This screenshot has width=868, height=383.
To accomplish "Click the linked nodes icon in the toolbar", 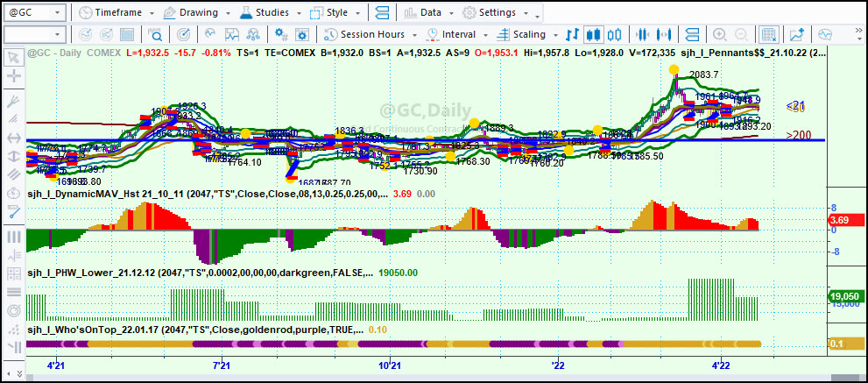I will (253, 34).
